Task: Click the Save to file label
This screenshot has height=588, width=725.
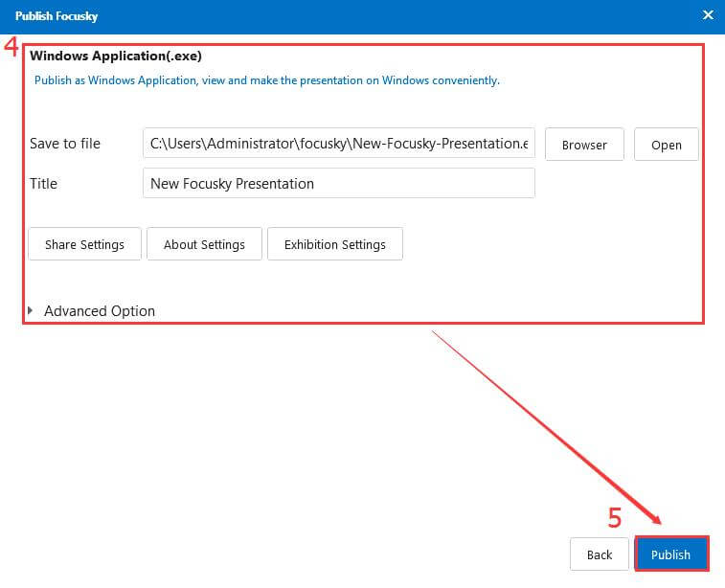Action: pyautogui.click(x=65, y=144)
